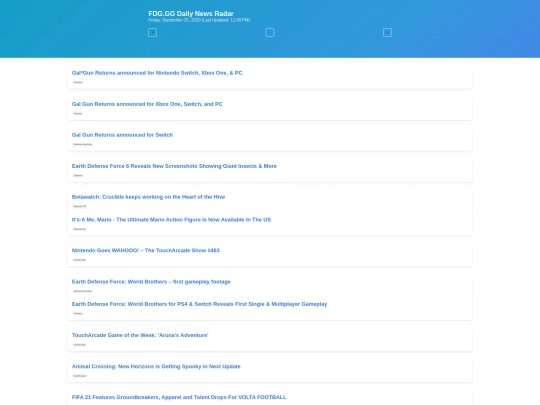The image size is (540, 405).
Task: Click source tag under Animal Crossing New Horizons headline
Action: tap(80, 376)
